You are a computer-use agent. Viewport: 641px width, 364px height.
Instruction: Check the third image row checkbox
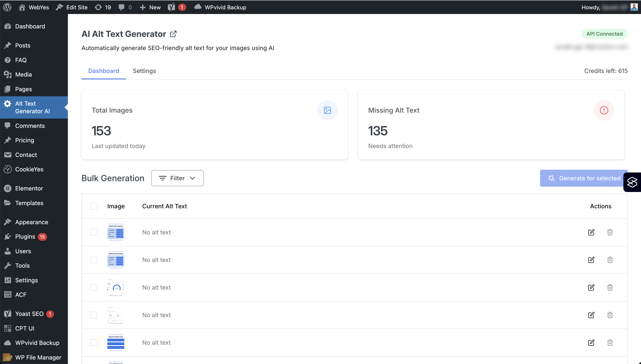[x=94, y=287]
